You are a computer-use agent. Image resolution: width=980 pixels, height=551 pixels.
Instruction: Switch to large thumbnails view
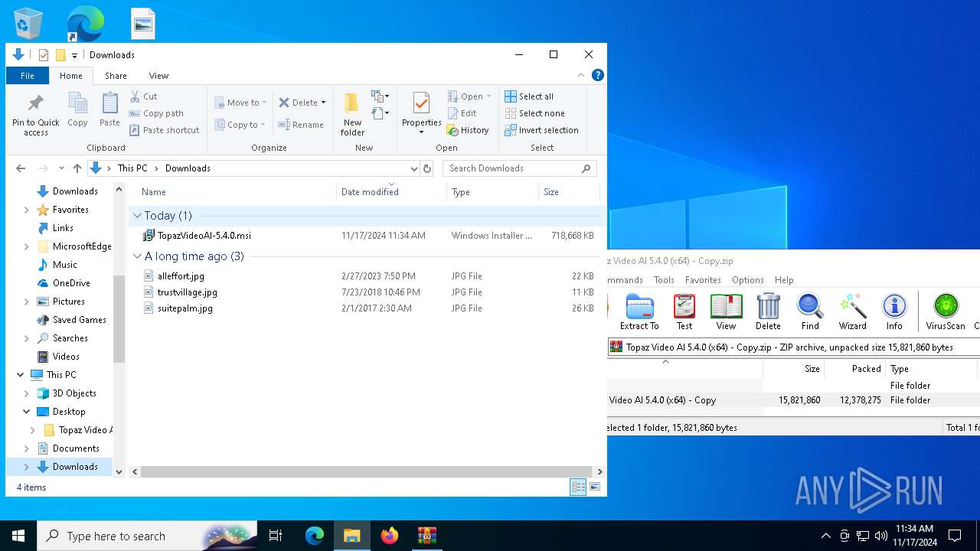pyautogui.click(x=595, y=487)
